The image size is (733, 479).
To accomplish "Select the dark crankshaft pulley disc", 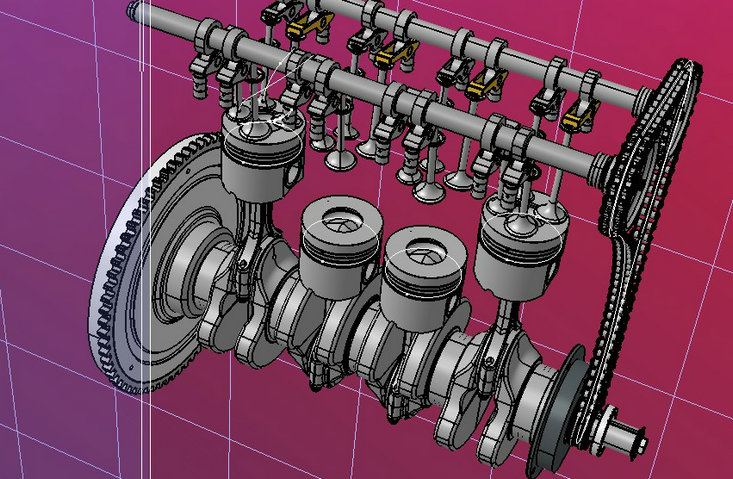I will click(x=560, y=398).
